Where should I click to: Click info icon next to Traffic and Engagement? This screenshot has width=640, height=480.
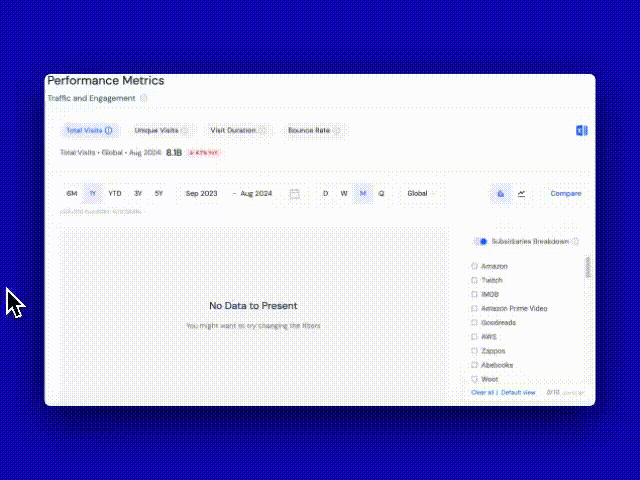coord(144,98)
